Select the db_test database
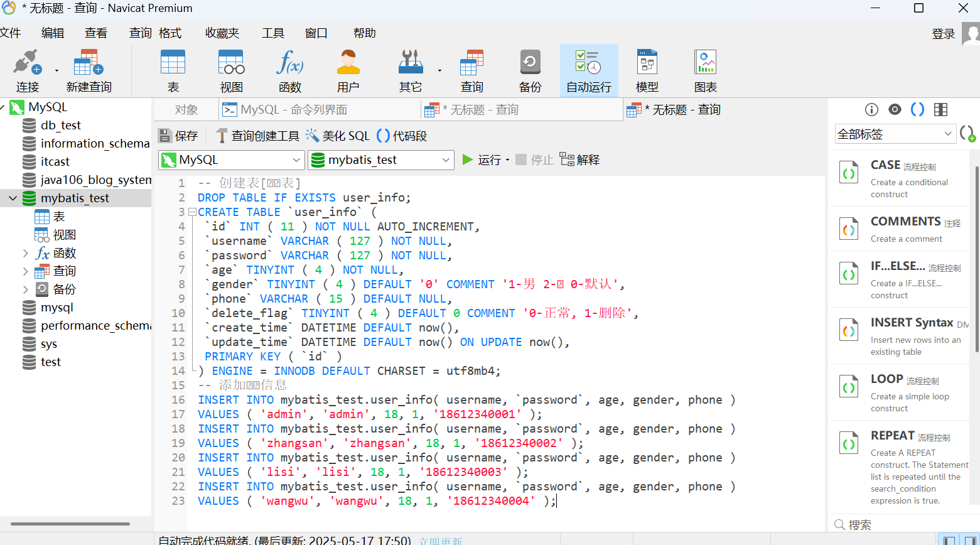This screenshot has width=980, height=545. [61, 126]
